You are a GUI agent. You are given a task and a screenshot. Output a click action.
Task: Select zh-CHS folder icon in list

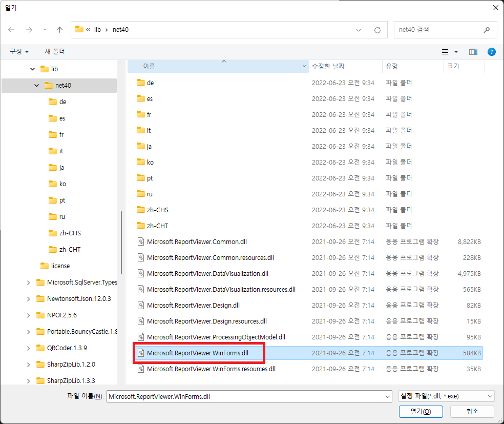click(140, 210)
